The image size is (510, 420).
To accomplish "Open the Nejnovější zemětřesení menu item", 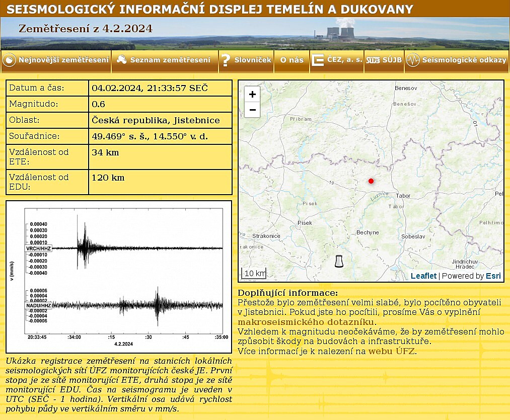I will coord(63,60).
